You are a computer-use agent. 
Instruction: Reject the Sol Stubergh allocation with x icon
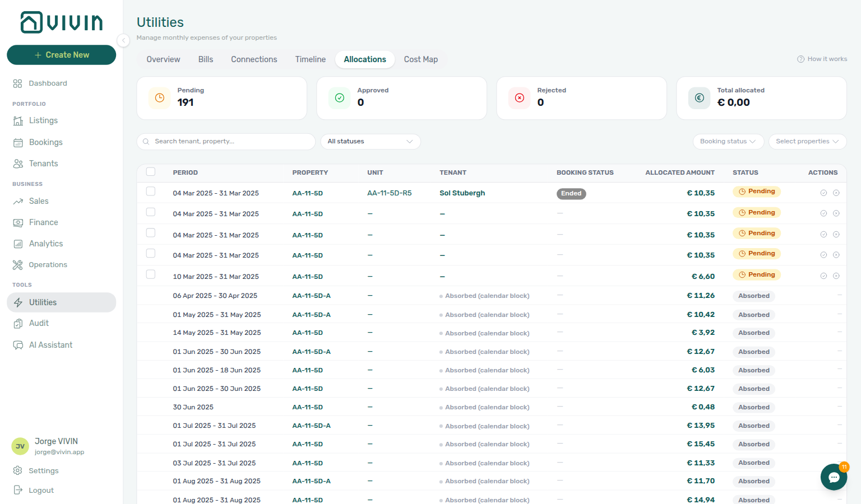coord(836,193)
